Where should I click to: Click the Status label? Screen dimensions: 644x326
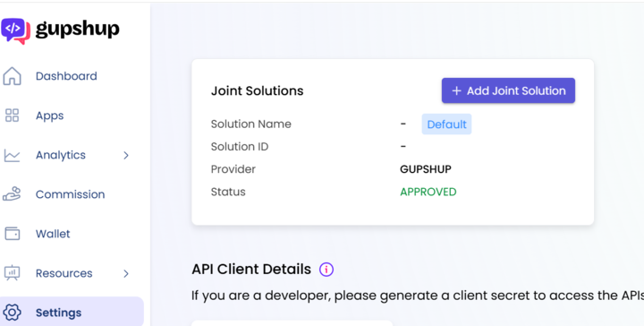[228, 192]
